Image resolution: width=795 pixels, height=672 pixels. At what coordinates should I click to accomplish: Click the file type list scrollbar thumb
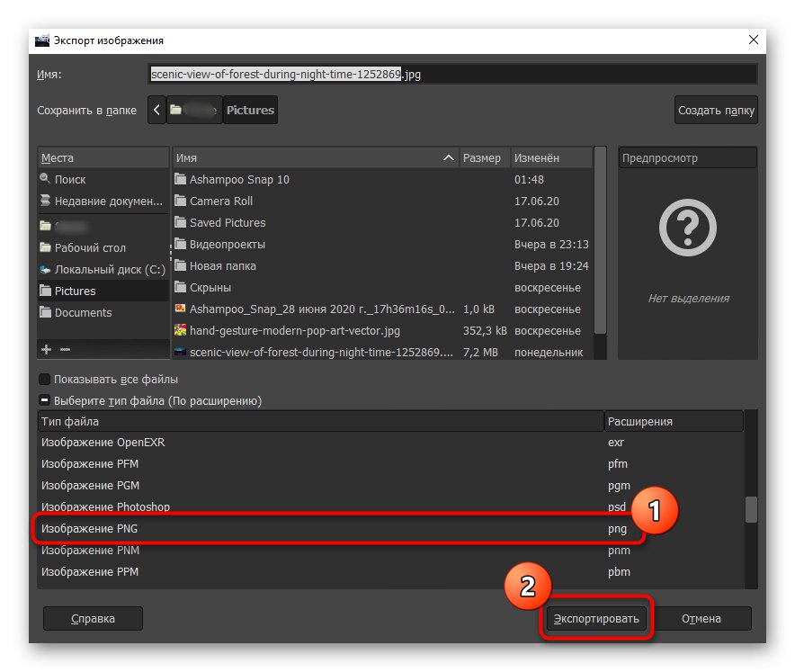pyautogui.click(x=751, y=509)
